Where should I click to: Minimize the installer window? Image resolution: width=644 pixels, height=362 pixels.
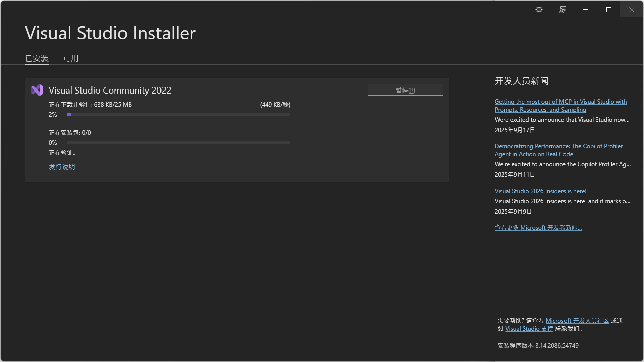(x=586, y=10)
